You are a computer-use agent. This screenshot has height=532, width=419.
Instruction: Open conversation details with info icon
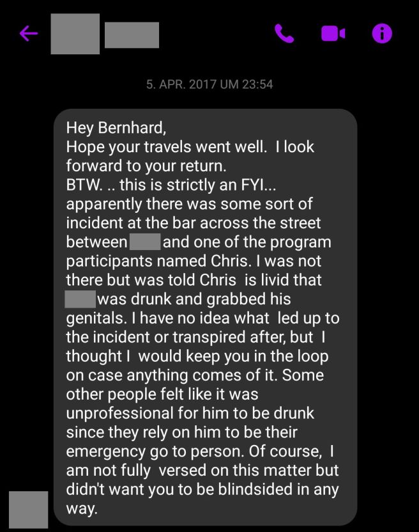click(x=382, y=33)
